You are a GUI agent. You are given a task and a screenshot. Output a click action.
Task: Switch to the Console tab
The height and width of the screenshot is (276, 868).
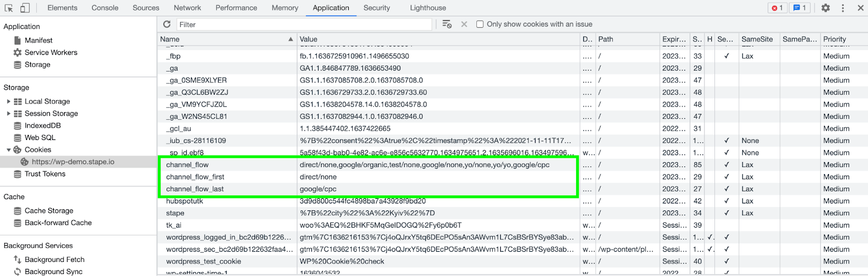coord(105,8)
